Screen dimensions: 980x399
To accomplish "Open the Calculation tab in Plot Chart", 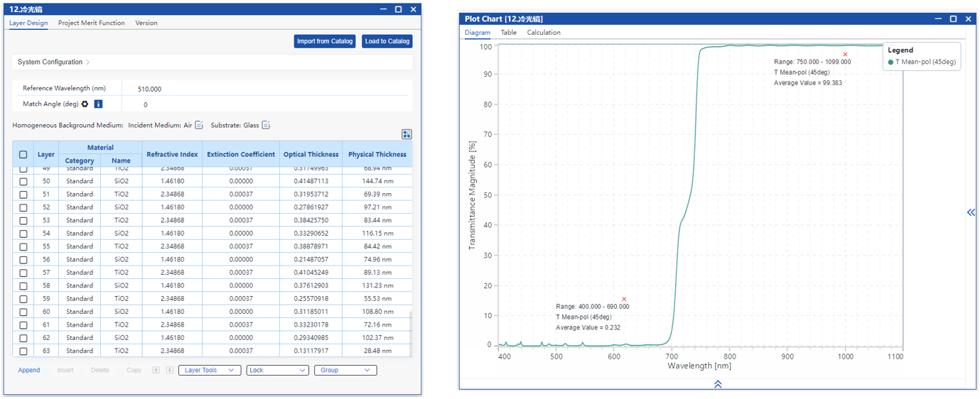I will pyautogui.click(x=544, y=33).
